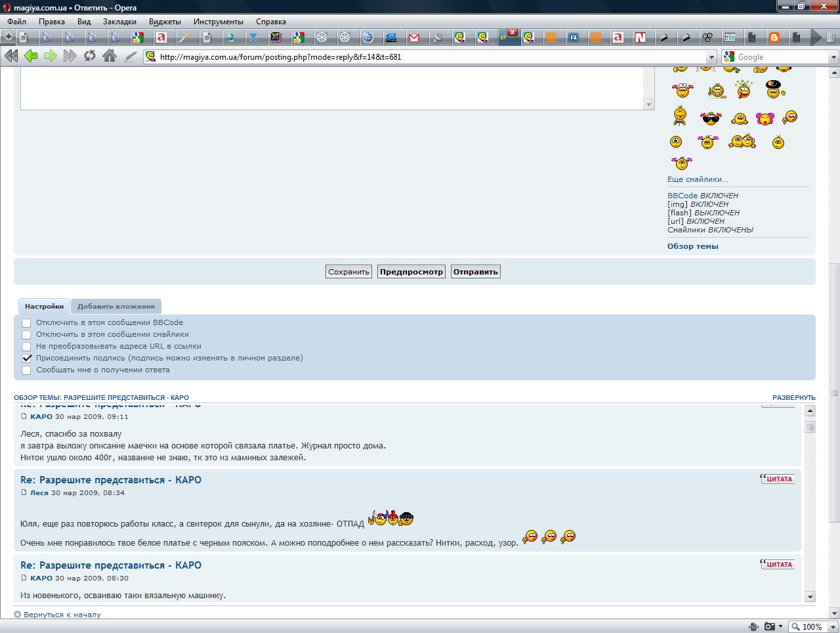Open the home page via house icon

110,56
